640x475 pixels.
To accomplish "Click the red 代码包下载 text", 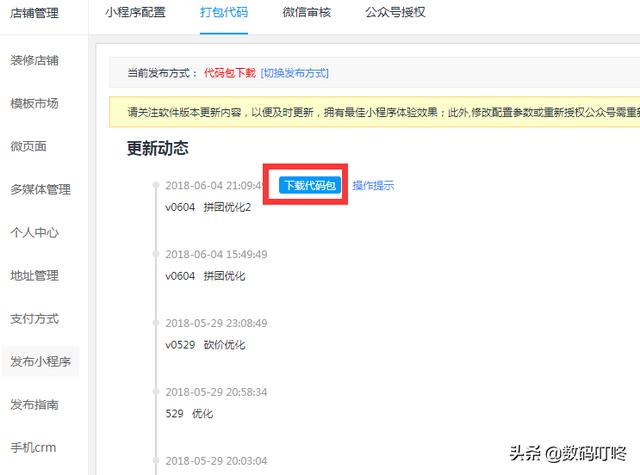I will point(230,73).
